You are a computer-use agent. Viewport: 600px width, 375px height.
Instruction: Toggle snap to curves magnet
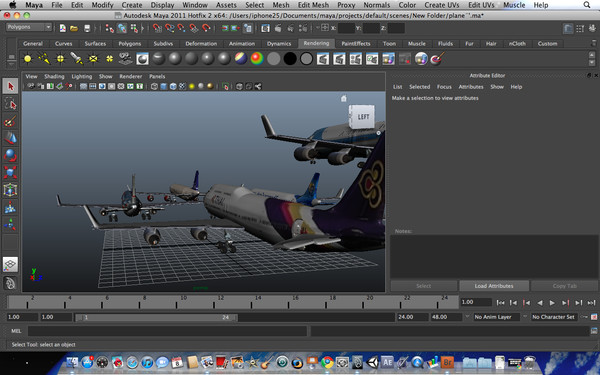tap(169, 28)
